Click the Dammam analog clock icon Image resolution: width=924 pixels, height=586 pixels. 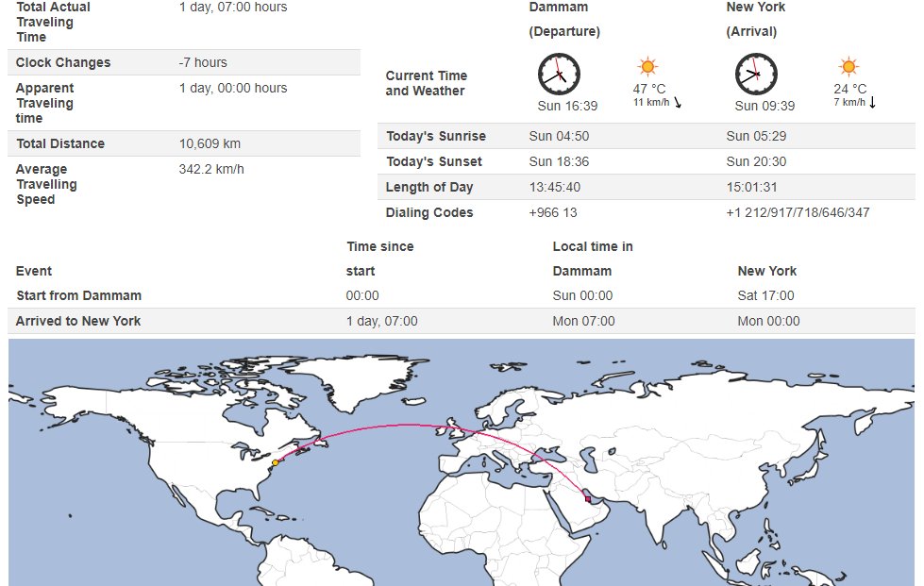click(559, 74)
